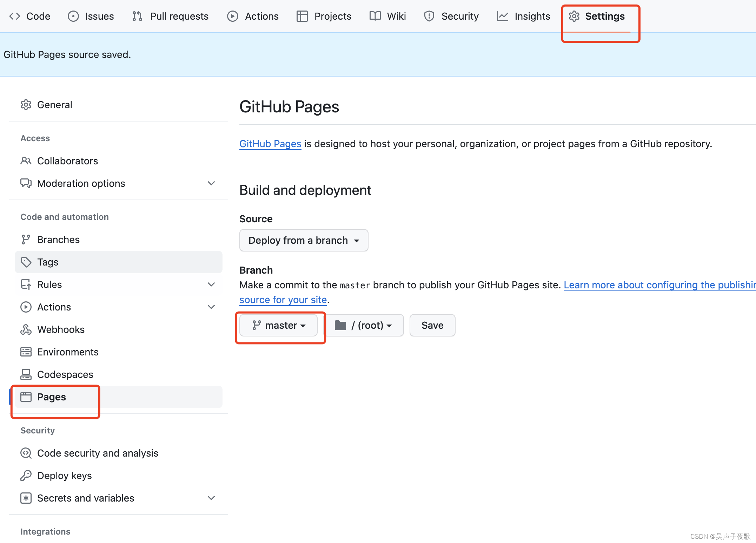Open Learn more about configuring publishing source link
The width and height of the screenshot is (756, 543).
[659, 285]
